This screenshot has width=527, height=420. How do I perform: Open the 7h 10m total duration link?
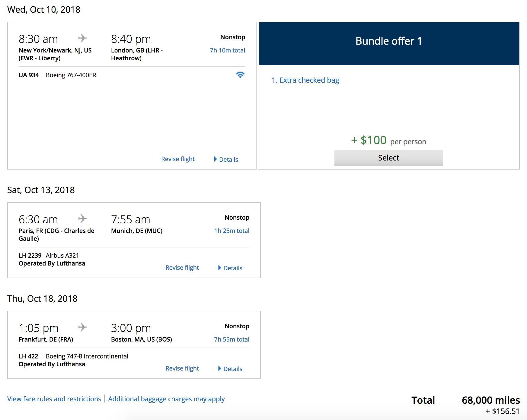(227, 50)
